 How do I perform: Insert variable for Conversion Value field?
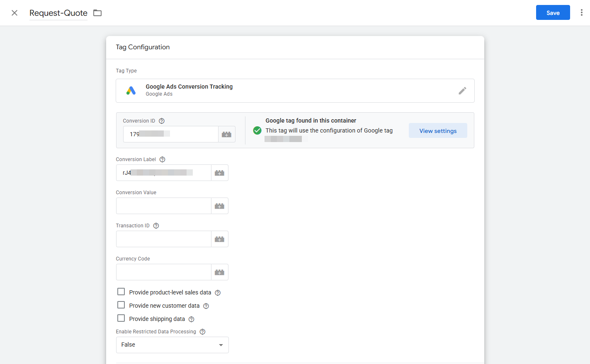click(220, 206)
